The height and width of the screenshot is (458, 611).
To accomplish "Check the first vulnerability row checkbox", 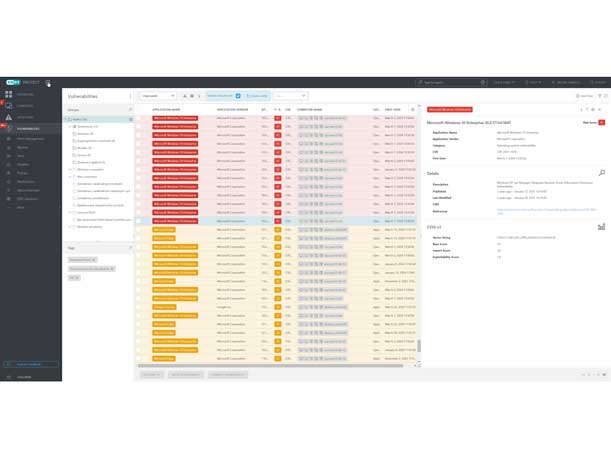I will (140, 118).
